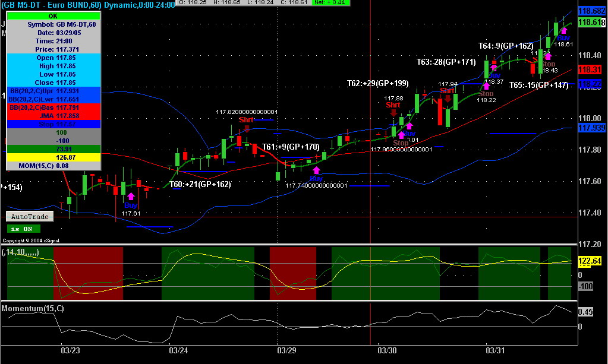The image size is (608, 364).
Task: Click the red Shrt arrow at 117.82
Action: (x=247, y=129)
